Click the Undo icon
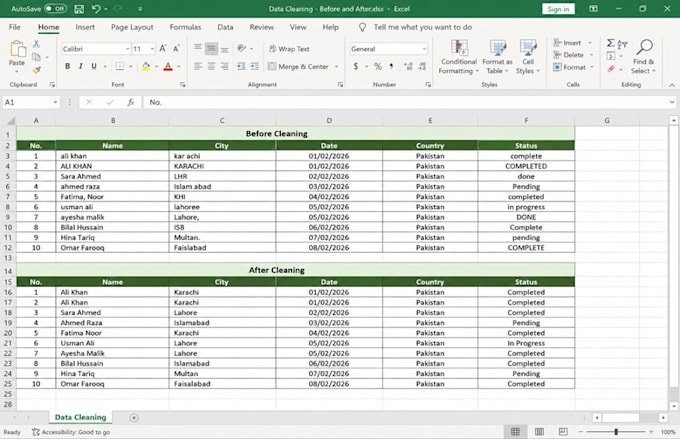The height and width of the screenshot is (439, 680). pyautogui.click(x=96, y=9)
